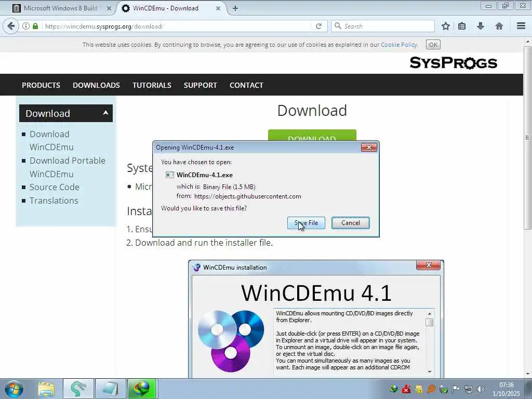Click the volume speaker tray icon
This screenshot has height=399, width=532.
click(481, 389)
